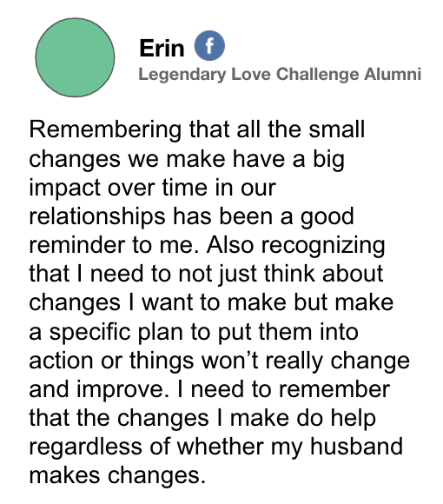Click Legendary Love Challenge Alumni subtitle
This screenshot has height=504, width=443.
click(280, 74)
